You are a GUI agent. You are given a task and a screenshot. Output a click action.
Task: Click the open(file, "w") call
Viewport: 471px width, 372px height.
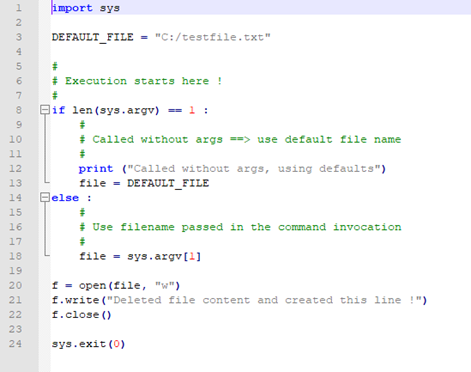coord(129,286)
